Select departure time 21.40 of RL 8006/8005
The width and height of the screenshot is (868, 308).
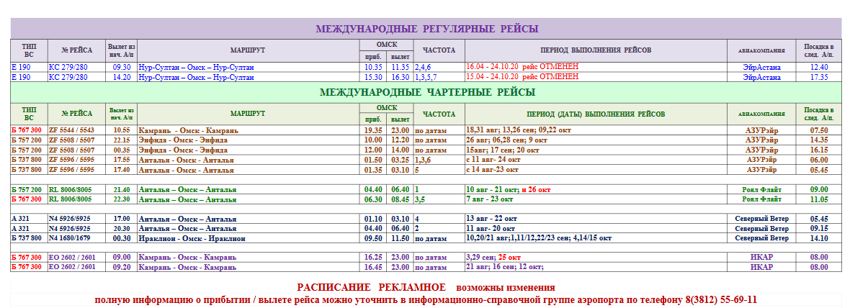point(122,189)
